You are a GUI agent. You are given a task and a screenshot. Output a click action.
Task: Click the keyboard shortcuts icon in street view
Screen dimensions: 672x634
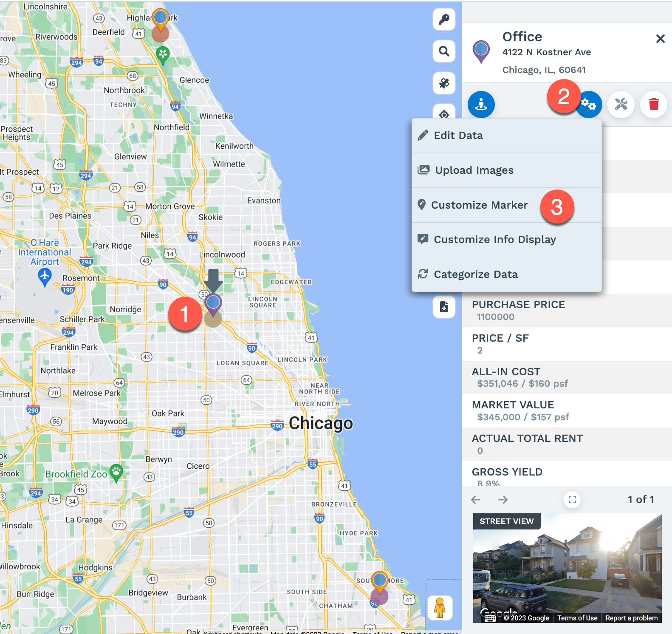click(490, 618)
